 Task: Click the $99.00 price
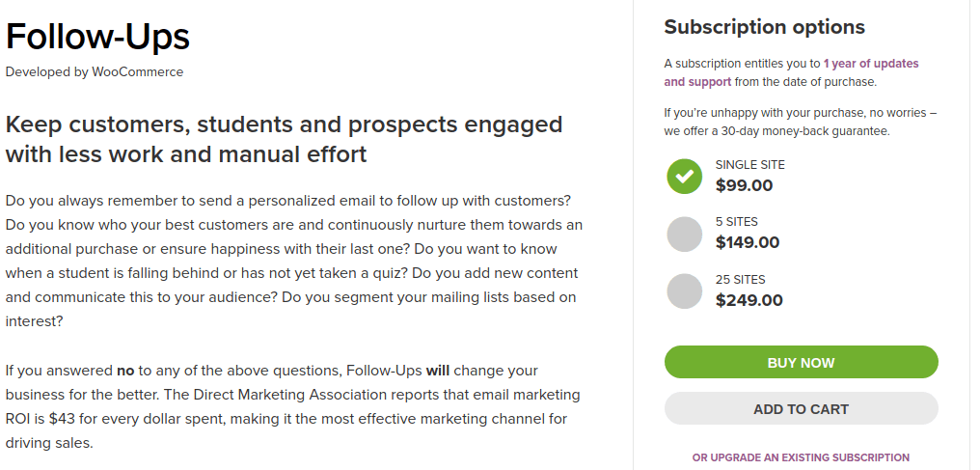click(x=745, y=185)
